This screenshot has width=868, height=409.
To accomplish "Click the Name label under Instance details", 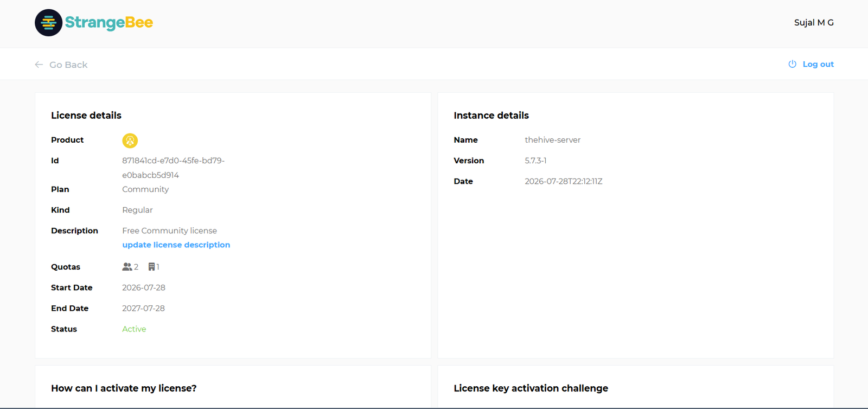I will (x=465, y=140).
